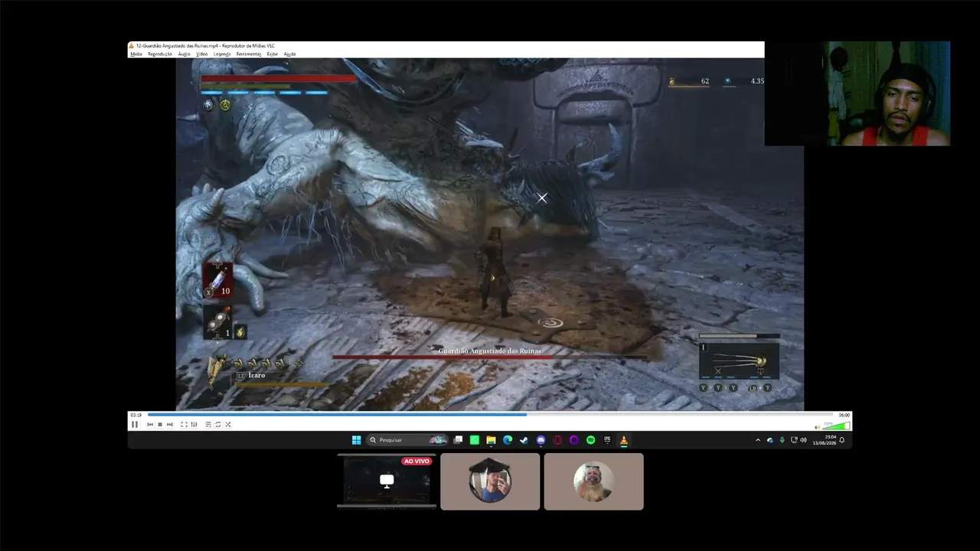Toggle VLC loop mode
980x551 pixels.
click(218, 425)
